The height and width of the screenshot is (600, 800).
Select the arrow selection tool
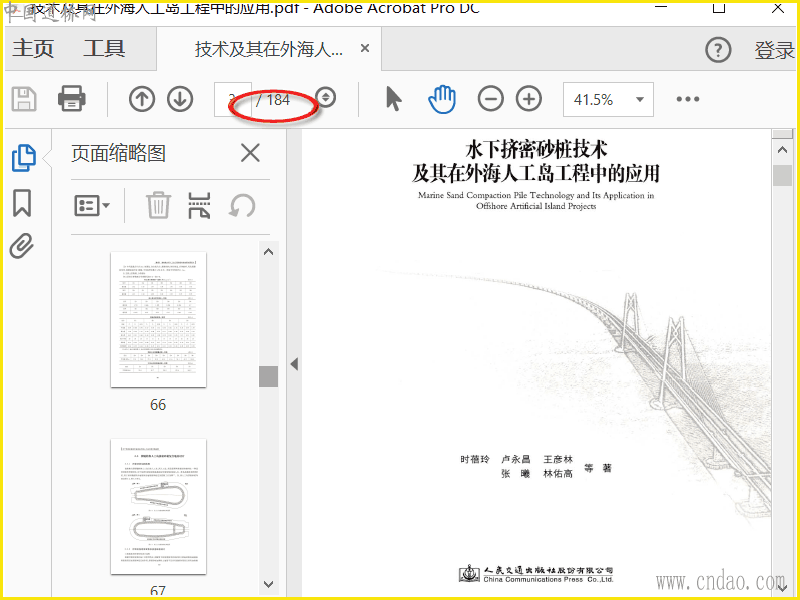tap(393, 99)
